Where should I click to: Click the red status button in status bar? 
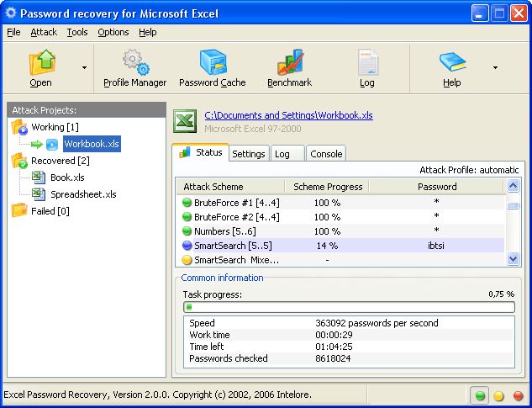pyautogui.click(x=517, y=395)
